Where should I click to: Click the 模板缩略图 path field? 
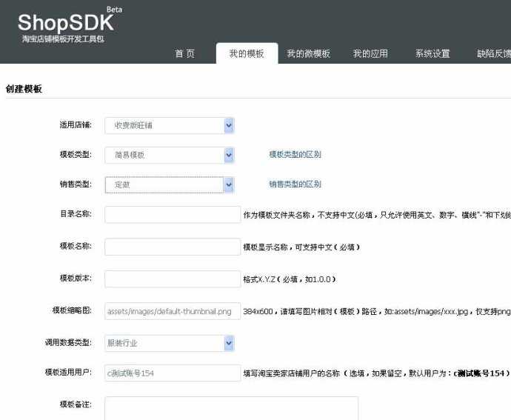173,311
